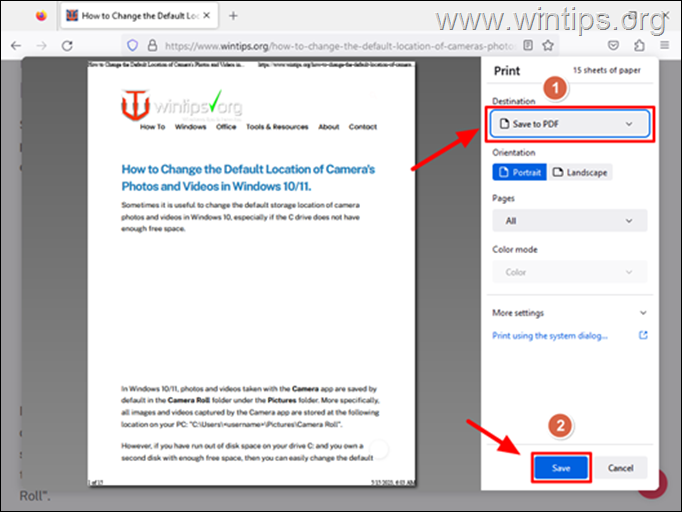Open the Pages 'All' dropdown

click(x=570, y=221)
